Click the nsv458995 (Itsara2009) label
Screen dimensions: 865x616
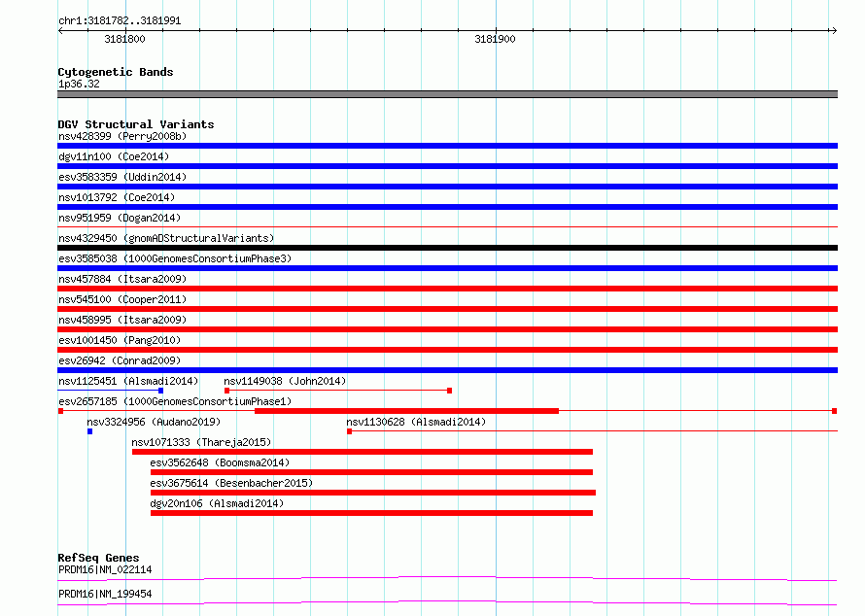[122, 320]
